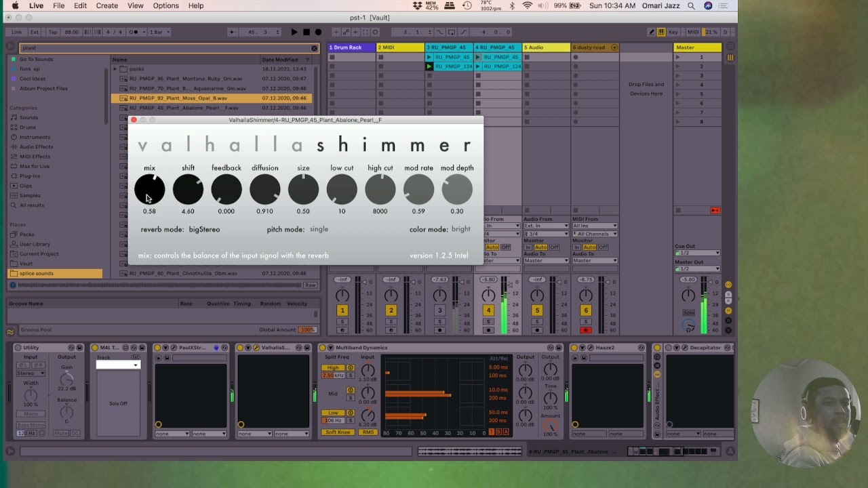Screen dimensions: 868x488
Task: Open Max for Live category
Action: 35,166
